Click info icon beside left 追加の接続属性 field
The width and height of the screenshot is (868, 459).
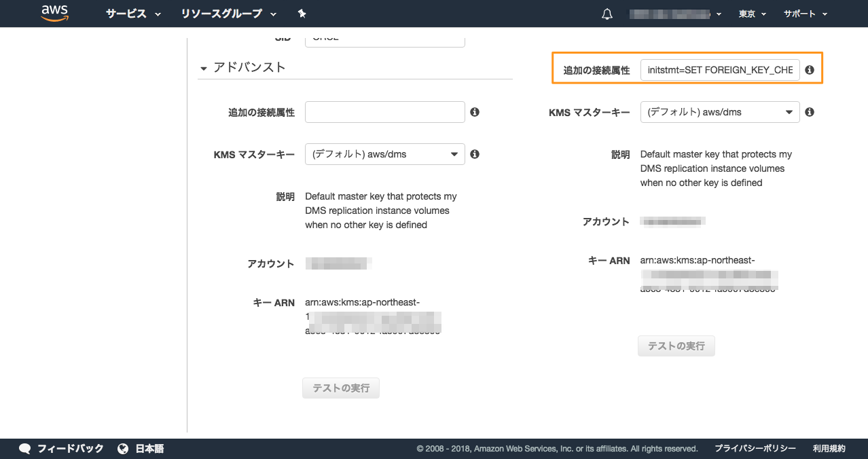(475, 112)
